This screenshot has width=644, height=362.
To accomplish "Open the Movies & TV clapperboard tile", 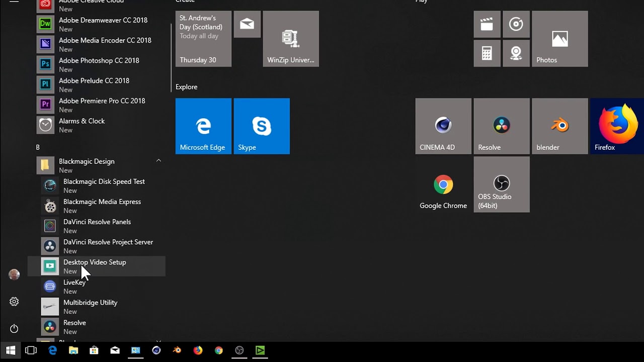I will [487, 24].
